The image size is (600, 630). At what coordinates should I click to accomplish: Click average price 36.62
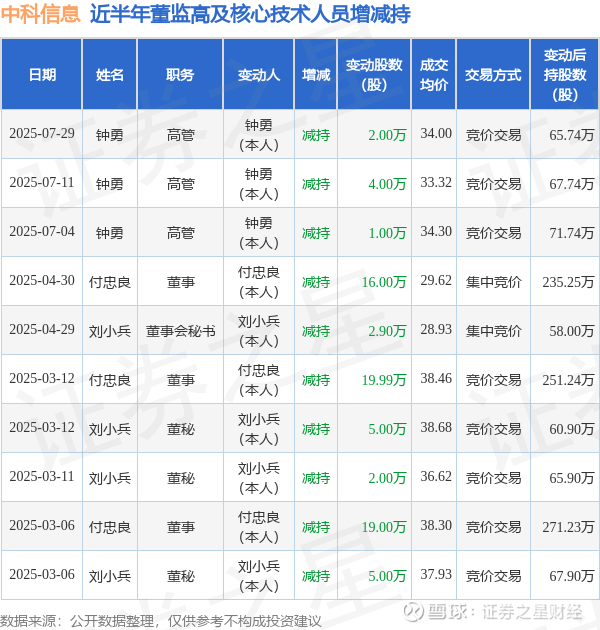click(x=436, y=477)
